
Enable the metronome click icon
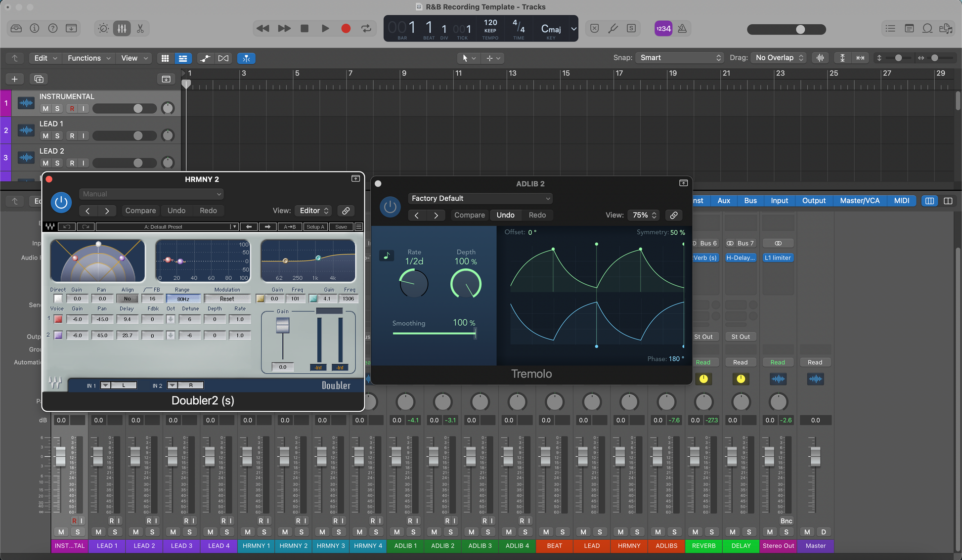tap(682, 29)
